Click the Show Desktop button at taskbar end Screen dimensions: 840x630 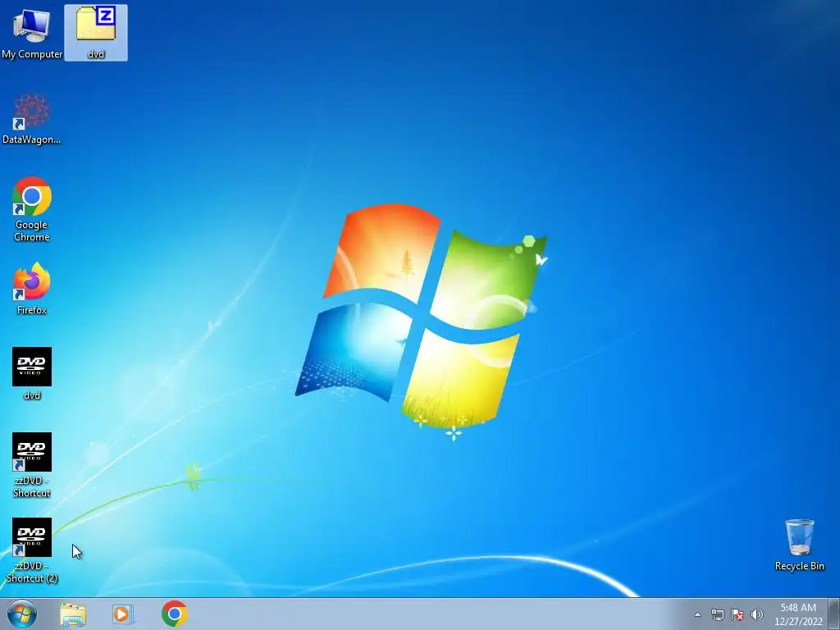(834, 614)
